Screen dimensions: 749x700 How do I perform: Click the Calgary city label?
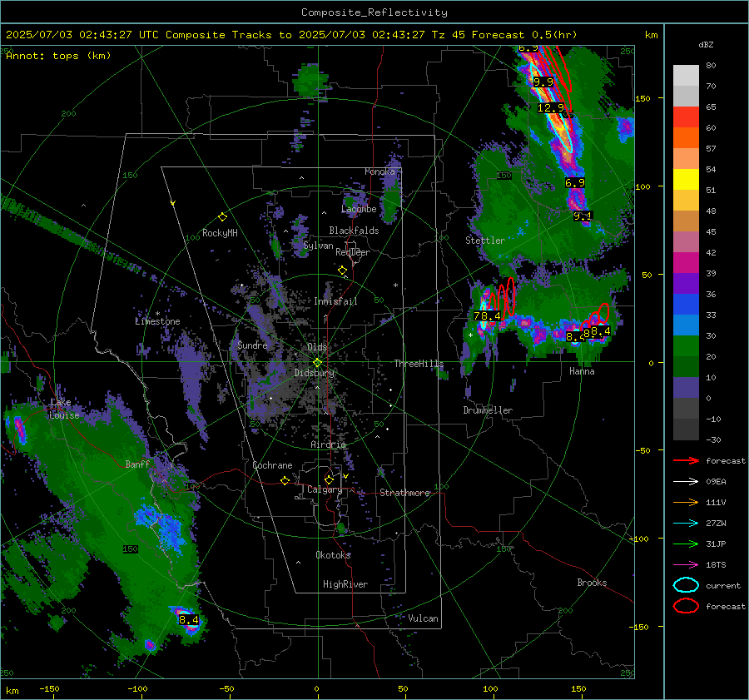click(325, 489)
